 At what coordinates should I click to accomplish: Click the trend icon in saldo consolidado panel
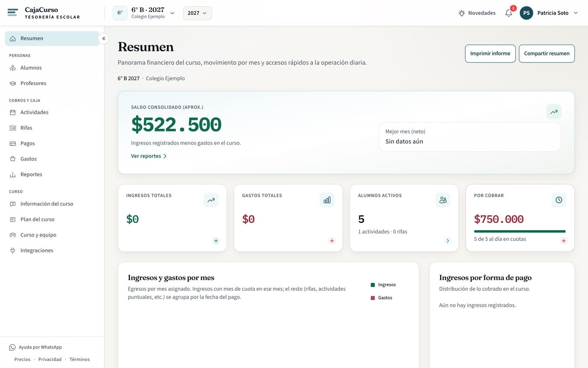[x=554, y=112]
